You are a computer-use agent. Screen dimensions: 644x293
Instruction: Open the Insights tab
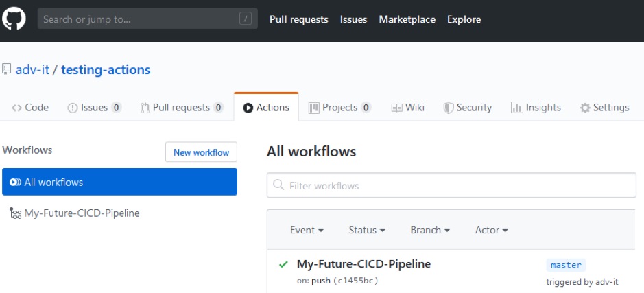click(536, 108)
